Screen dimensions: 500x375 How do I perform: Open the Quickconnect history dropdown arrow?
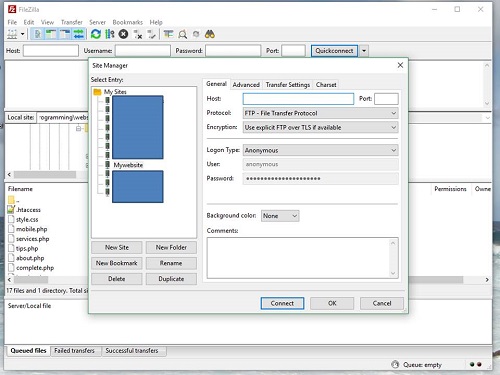click(364, 51)
